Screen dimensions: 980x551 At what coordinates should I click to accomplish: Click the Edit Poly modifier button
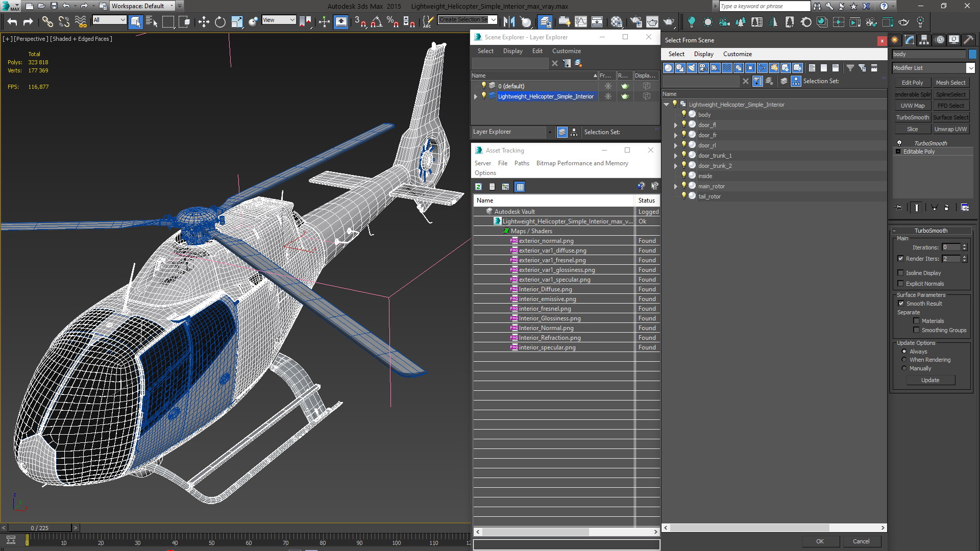[912, 83]
